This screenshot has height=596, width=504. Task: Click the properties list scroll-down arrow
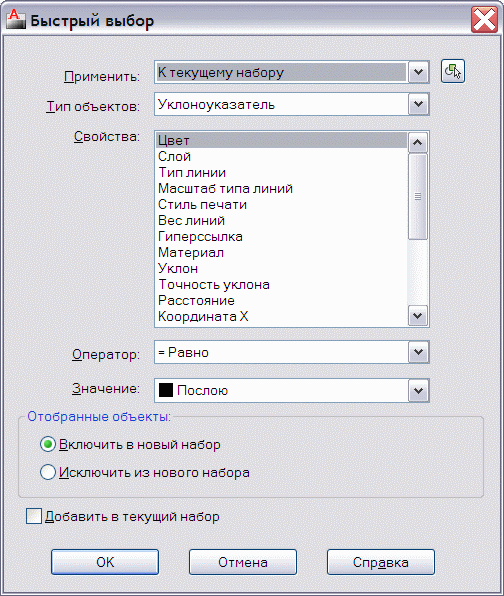417,315
